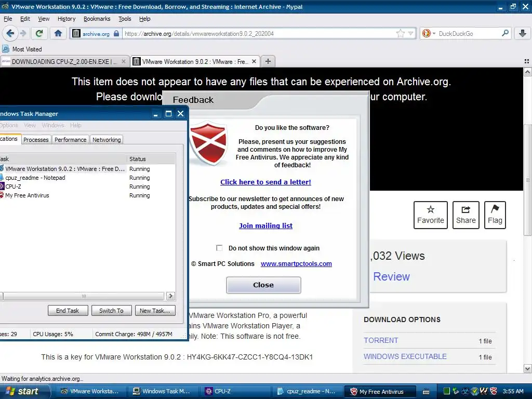The image size is (532, 399).
Task: Close the DOWNLOADING CPU-Z tab
Action: point(124,61)
